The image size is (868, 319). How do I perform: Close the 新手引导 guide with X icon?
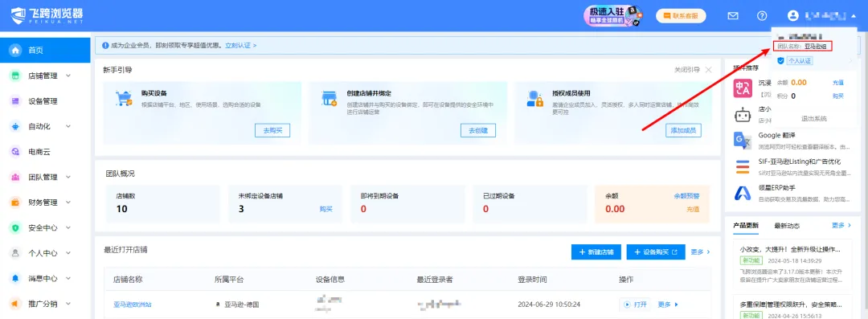[709, 70]
